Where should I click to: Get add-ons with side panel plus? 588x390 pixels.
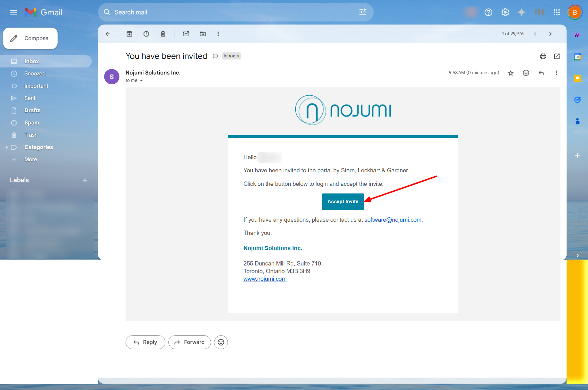pyautogui.click(x=577, y=155)
